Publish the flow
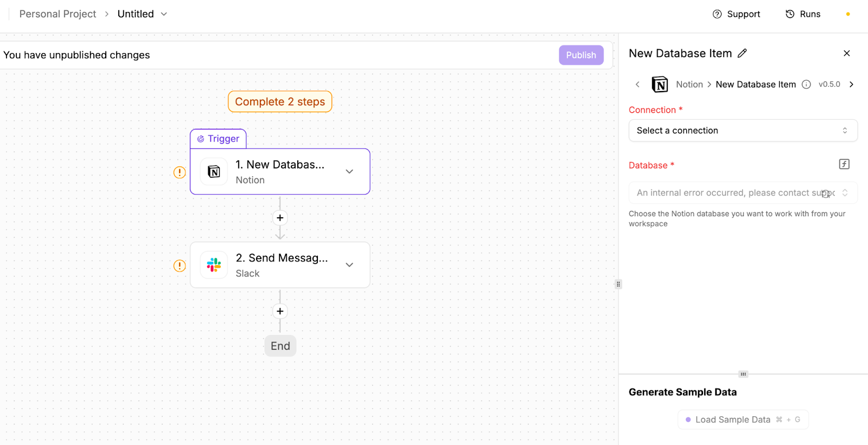The image size is (868, 445). (581, 55)
